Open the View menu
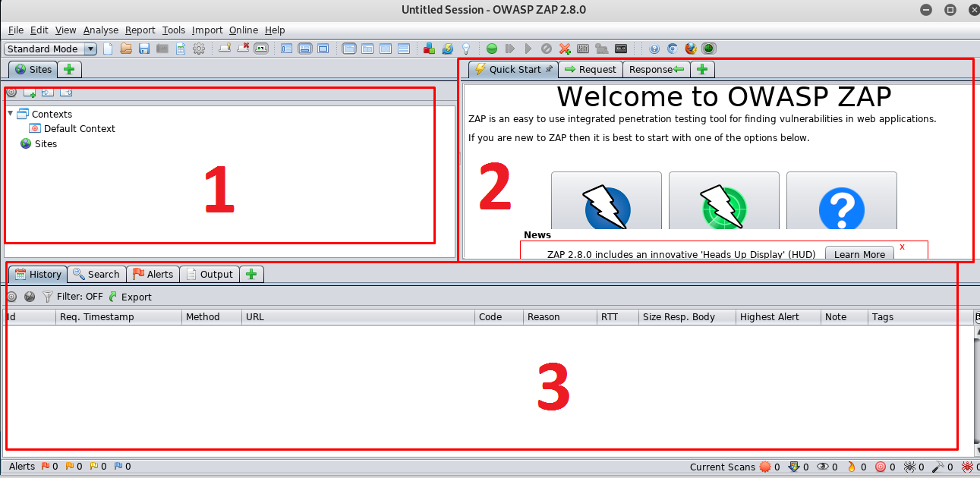The width and height of the screenshot is (980, 478). (66, 30)
